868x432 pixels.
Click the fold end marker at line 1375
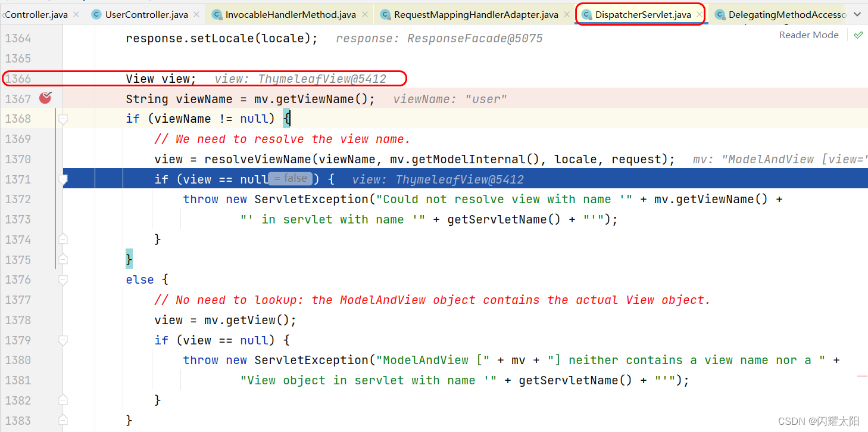tap(63, 259)
